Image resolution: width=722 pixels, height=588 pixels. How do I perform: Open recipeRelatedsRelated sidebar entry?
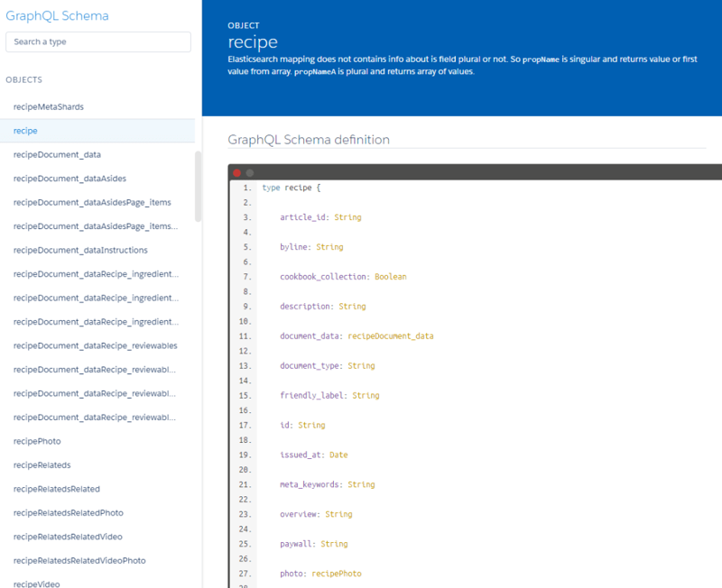point(57,489)
